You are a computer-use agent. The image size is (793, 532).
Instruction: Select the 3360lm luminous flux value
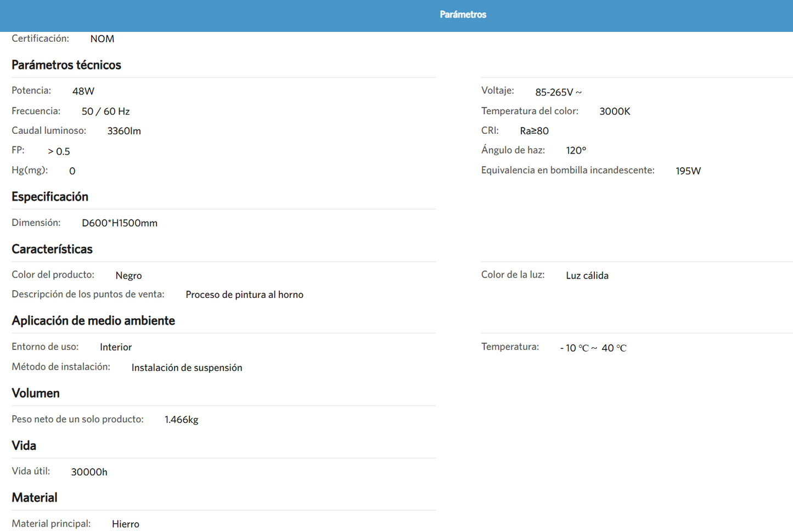[x=124, y=131]
